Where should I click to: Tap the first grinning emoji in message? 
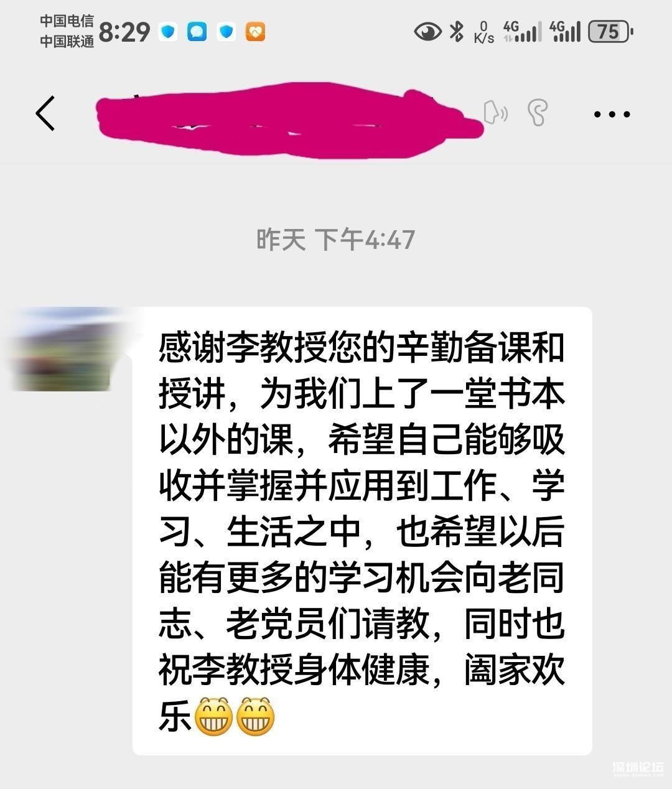[x=213, y=717]
